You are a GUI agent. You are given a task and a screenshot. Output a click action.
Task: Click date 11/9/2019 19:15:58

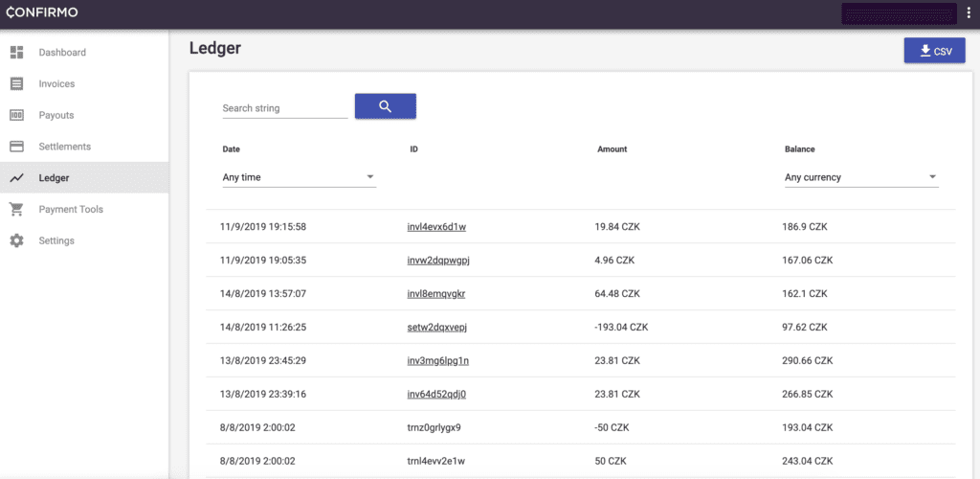[x=263, y=227]
